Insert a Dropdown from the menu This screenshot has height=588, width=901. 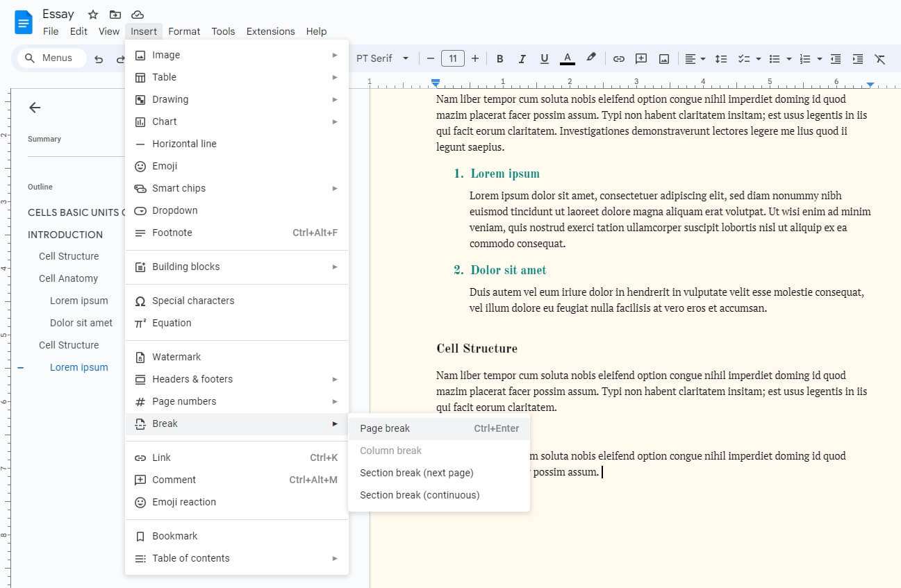tap(236, 210)
